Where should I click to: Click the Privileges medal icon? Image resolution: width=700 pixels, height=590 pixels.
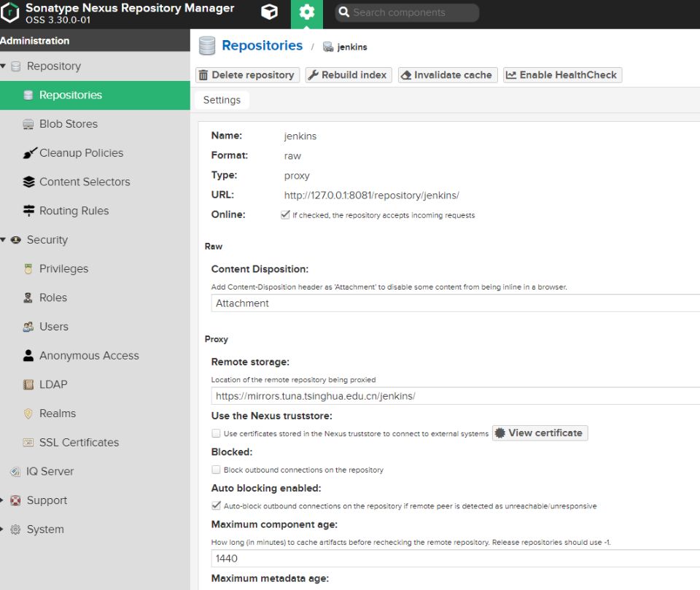click(28, 269)
